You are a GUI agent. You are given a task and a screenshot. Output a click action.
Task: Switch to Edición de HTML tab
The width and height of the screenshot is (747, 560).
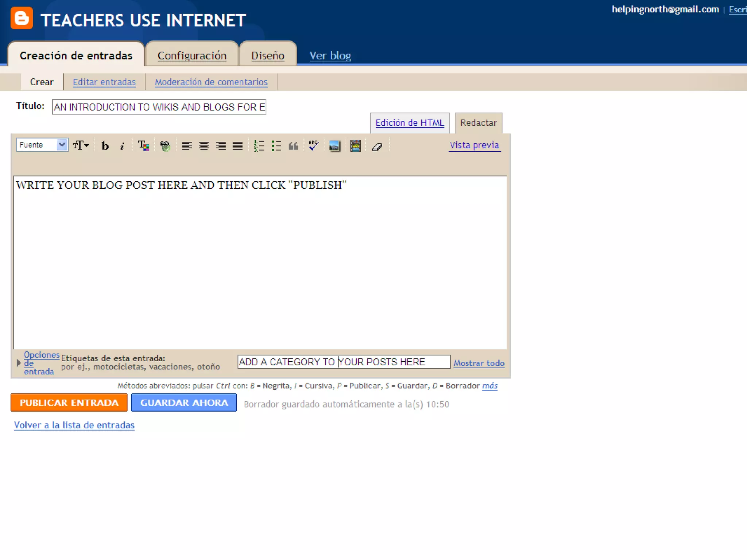tap(410, 123)
